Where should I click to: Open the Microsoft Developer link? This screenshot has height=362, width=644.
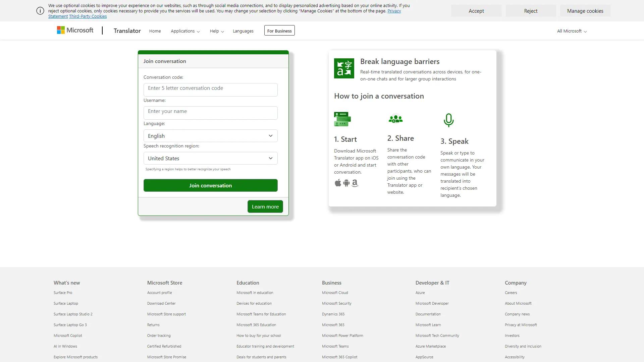432,303
